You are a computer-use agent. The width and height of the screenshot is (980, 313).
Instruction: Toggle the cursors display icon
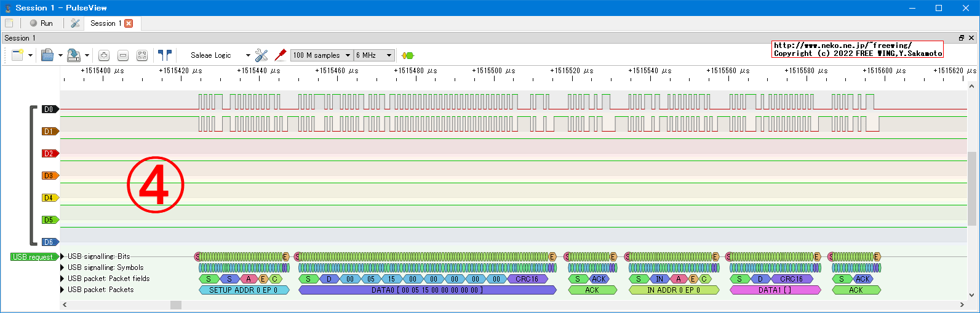point(164,55)
